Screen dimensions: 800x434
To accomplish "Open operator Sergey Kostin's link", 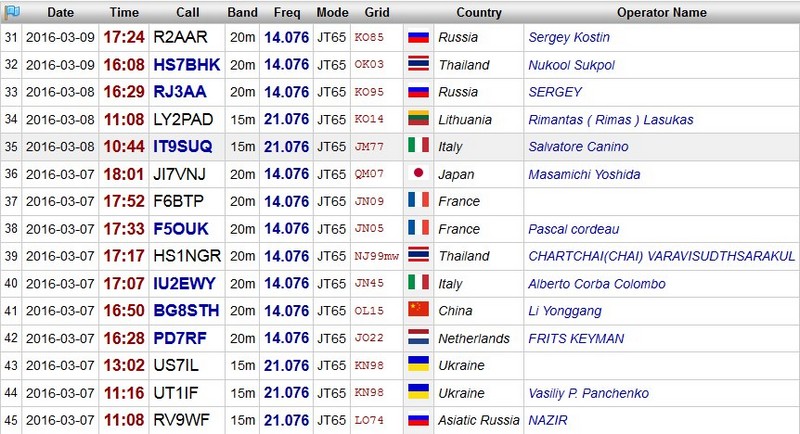I will click(x=569, y=37).
